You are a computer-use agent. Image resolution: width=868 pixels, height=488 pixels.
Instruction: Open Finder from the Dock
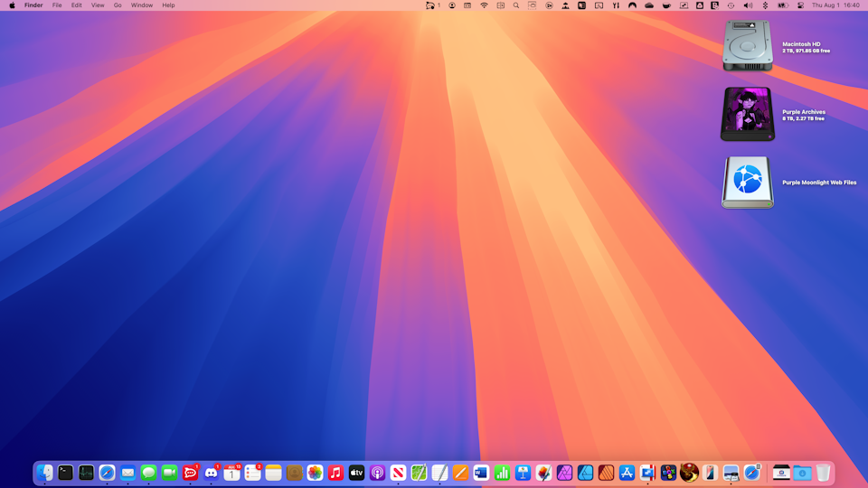[x=45, y=473]
